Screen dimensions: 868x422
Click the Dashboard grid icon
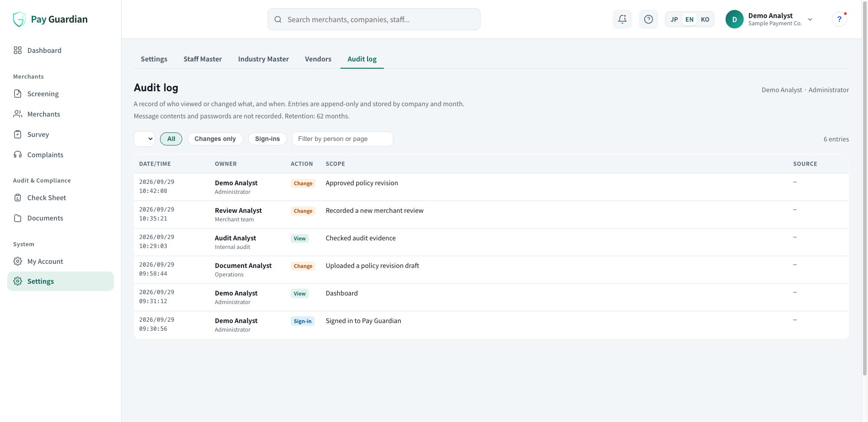(18, 50)
